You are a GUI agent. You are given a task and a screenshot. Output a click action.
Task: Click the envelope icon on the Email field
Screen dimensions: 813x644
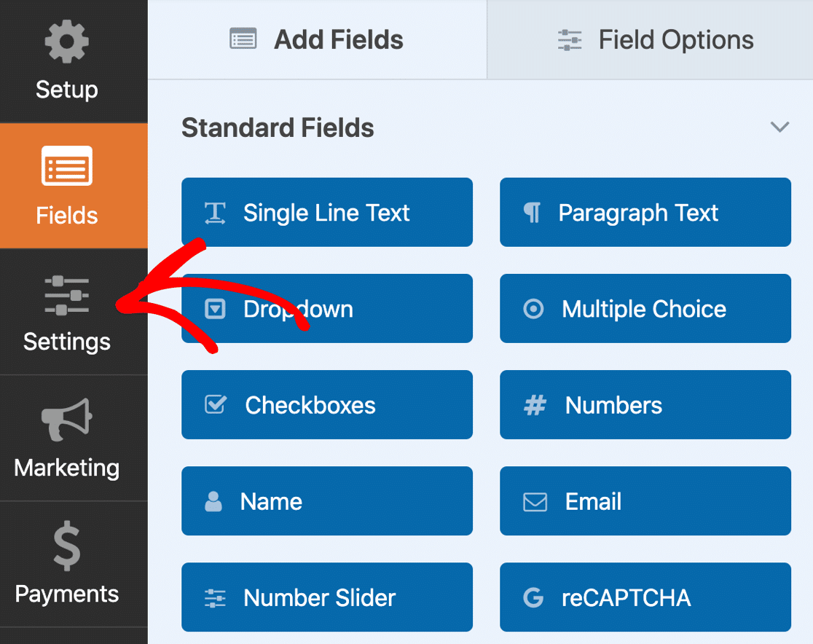[x=534, y=501]
